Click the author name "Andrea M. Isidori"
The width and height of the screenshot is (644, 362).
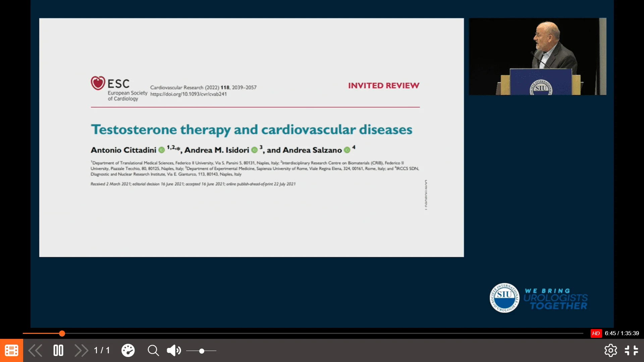point(217,150)
